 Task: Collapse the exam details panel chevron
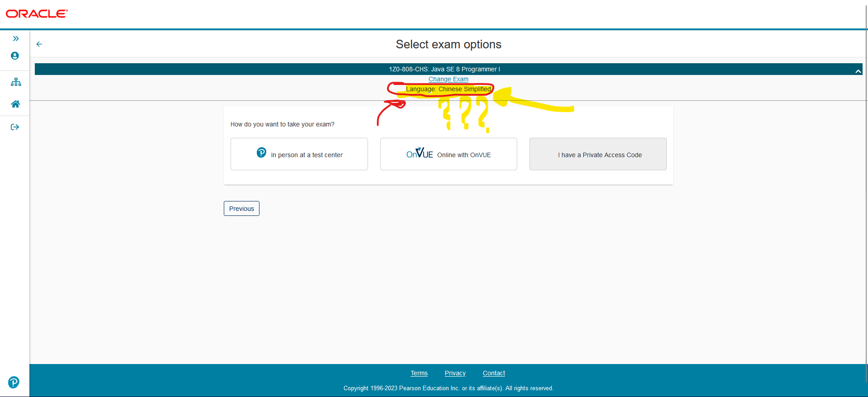click(858, 71)
